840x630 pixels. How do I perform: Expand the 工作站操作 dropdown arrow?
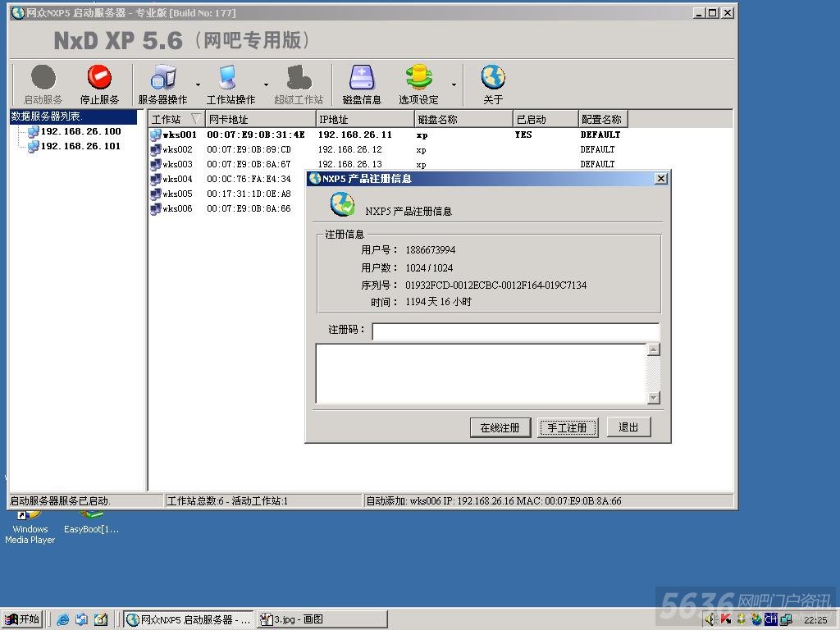click(266, 84)
